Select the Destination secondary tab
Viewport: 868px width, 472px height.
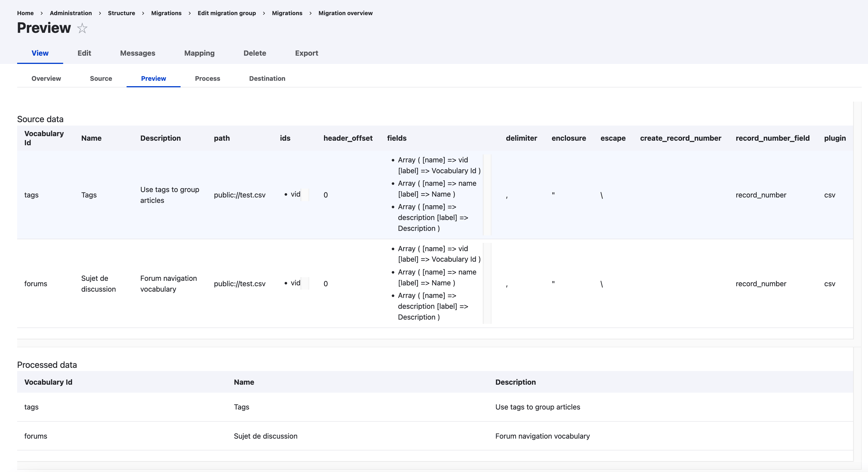[267, 78]
